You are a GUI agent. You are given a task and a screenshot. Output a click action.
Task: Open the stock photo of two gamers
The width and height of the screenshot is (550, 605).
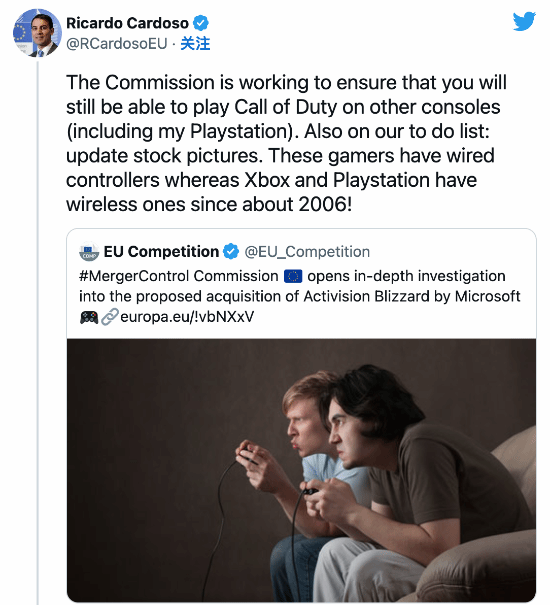pyautogui.click(x=301, y=470)
